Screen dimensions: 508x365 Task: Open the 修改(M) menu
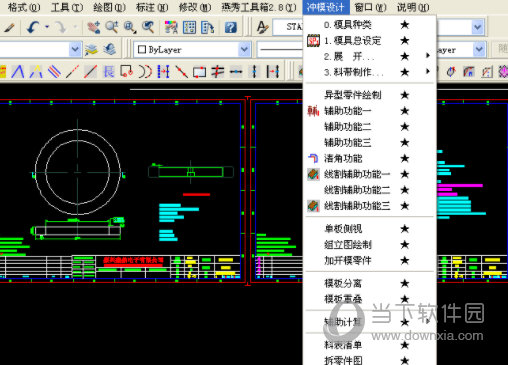(195, 7)
